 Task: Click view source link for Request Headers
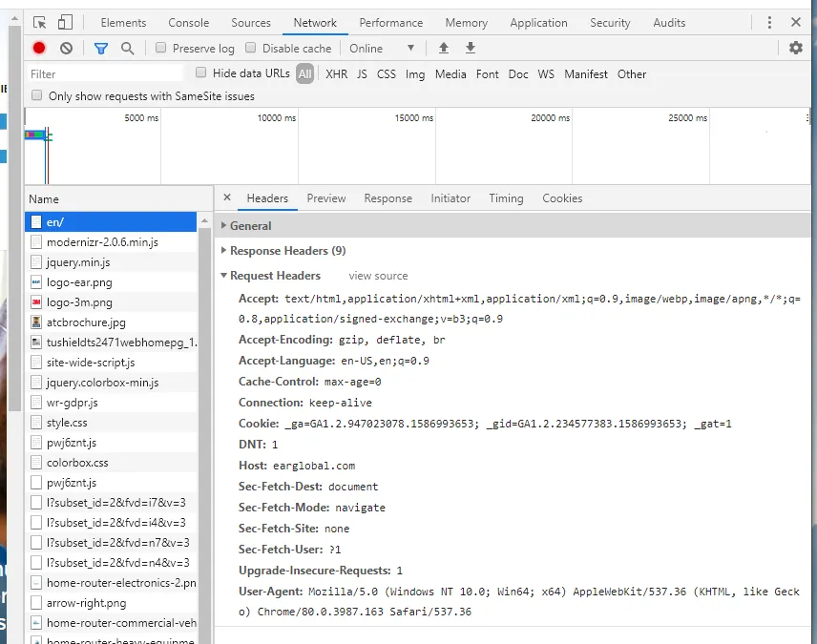378,276
